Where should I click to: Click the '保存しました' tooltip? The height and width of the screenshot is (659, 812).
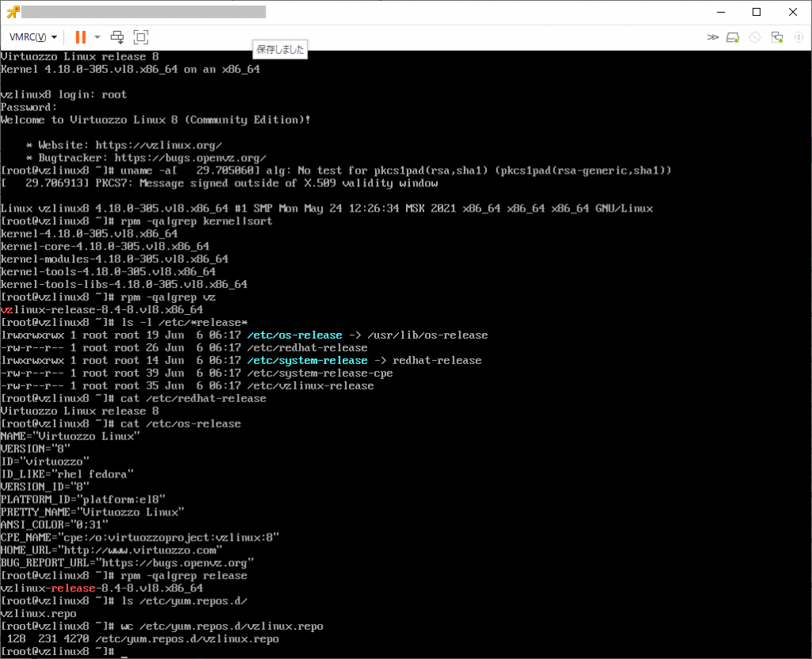tap(280, 49)
